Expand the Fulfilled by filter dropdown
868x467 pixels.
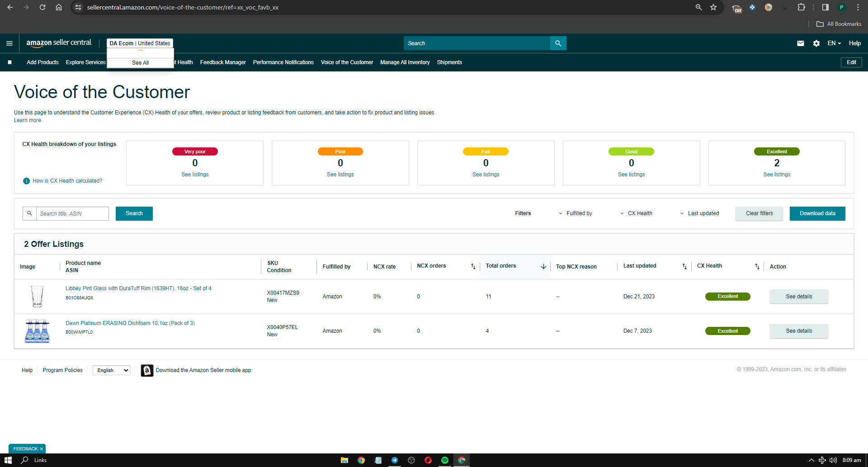[575, 213]
